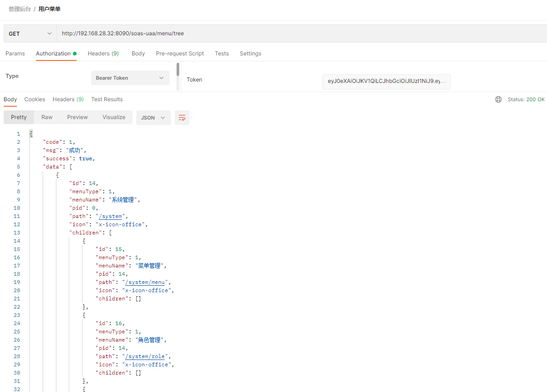The image size is (547, 392).
Task: Open the JSON format dropdown
Action: [x=153, y=118]
